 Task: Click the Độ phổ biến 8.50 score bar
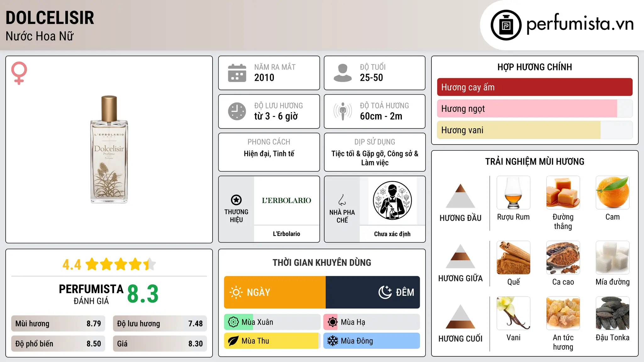tap(58, 343)
